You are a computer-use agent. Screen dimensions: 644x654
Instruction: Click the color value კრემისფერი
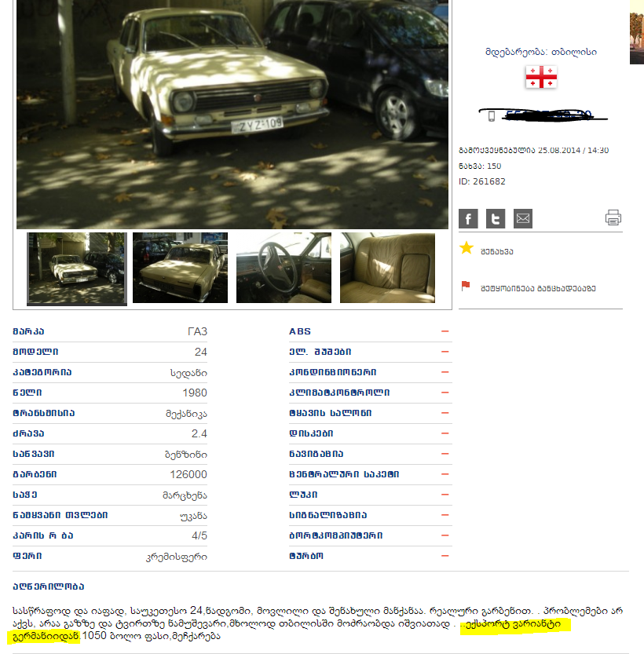click(177, 557)
